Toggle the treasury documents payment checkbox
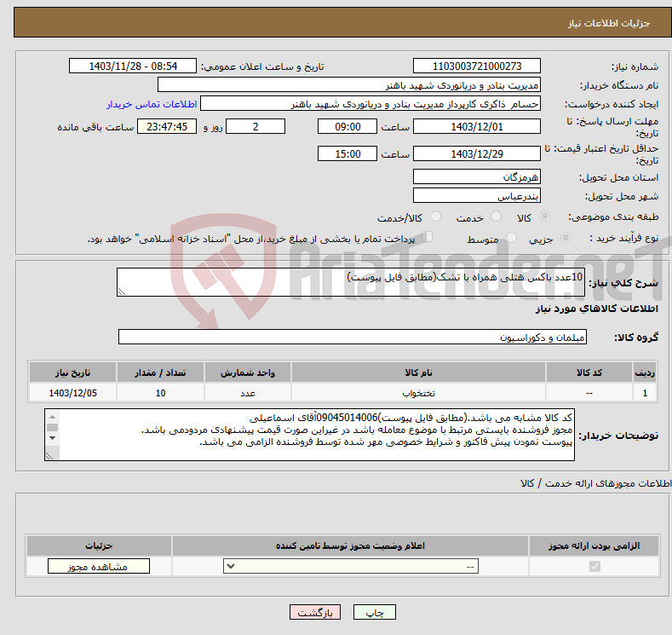672x635 pixels. click(428, 238)
